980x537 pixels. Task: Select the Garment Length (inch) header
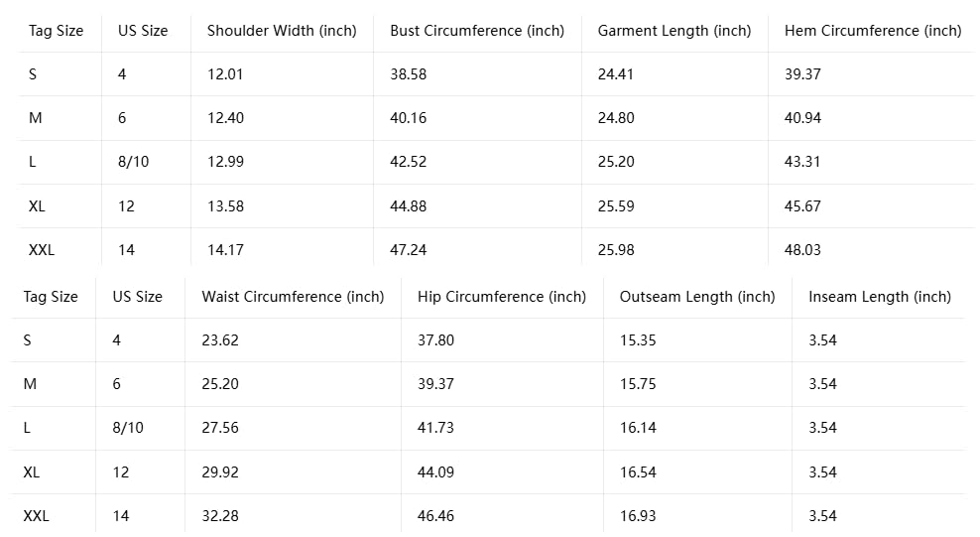click(674, 31)
